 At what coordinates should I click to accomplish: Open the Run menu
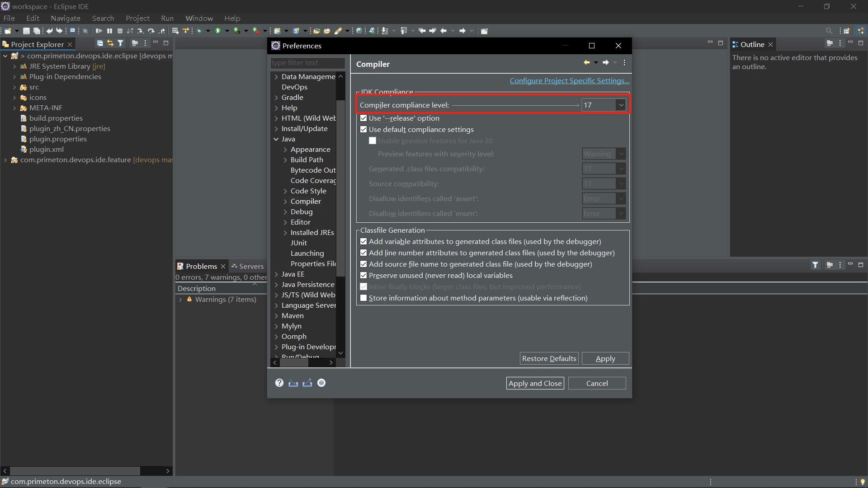coord(168,18)
